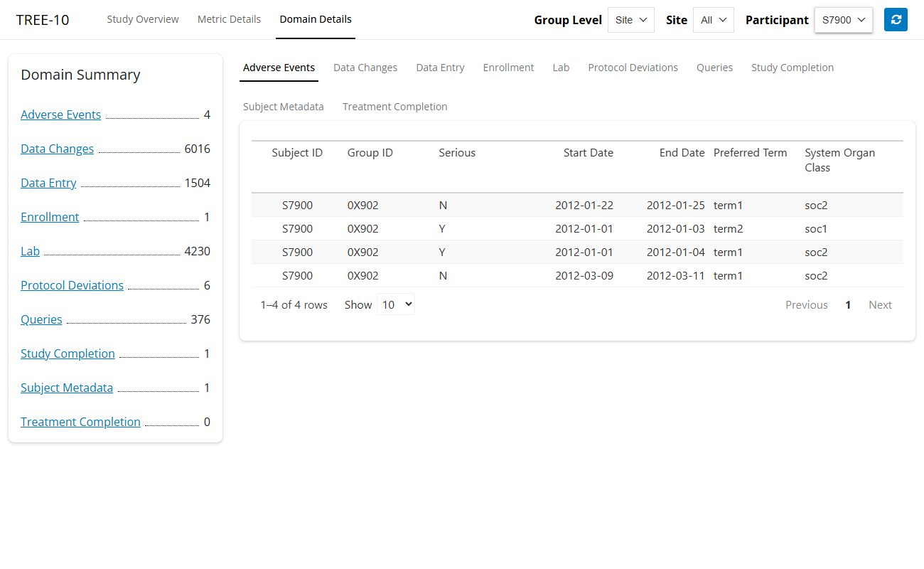Change the Show rows-per-page dropdown

[396, 304]
